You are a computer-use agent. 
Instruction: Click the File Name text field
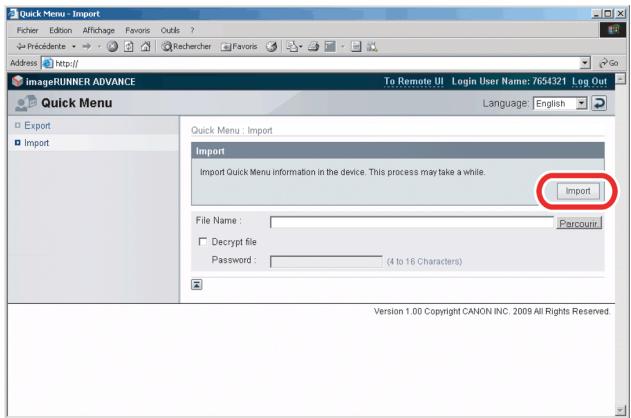point(412,222)
